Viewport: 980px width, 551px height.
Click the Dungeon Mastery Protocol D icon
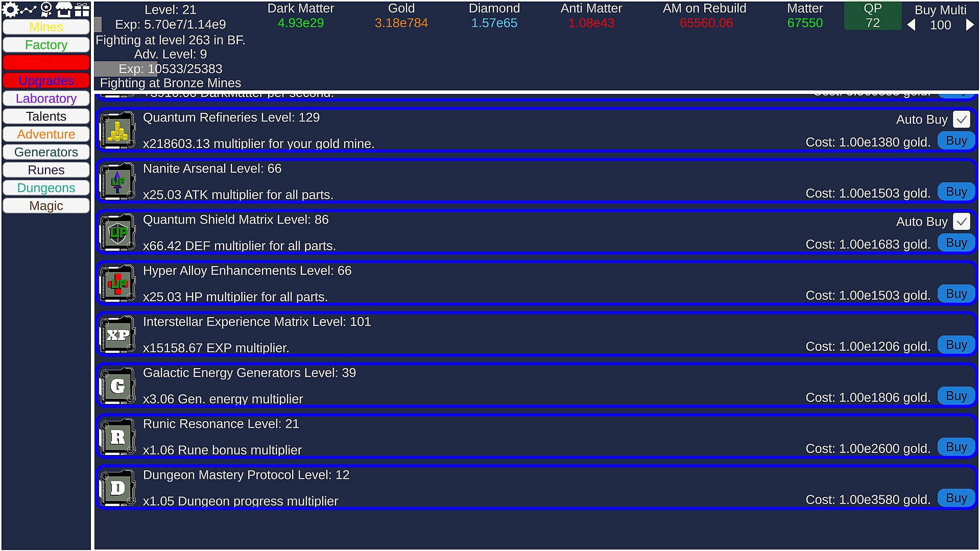(118, 488)
